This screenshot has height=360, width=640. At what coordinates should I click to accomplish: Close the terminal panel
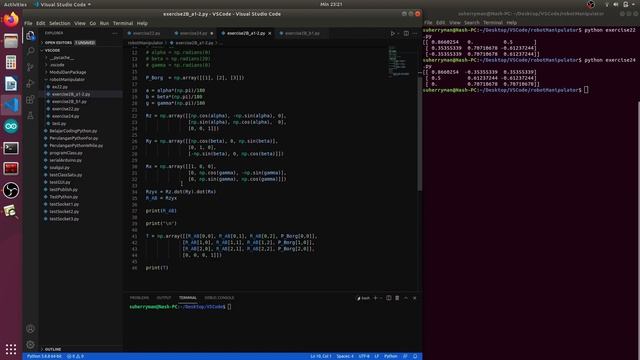(415, 298)
